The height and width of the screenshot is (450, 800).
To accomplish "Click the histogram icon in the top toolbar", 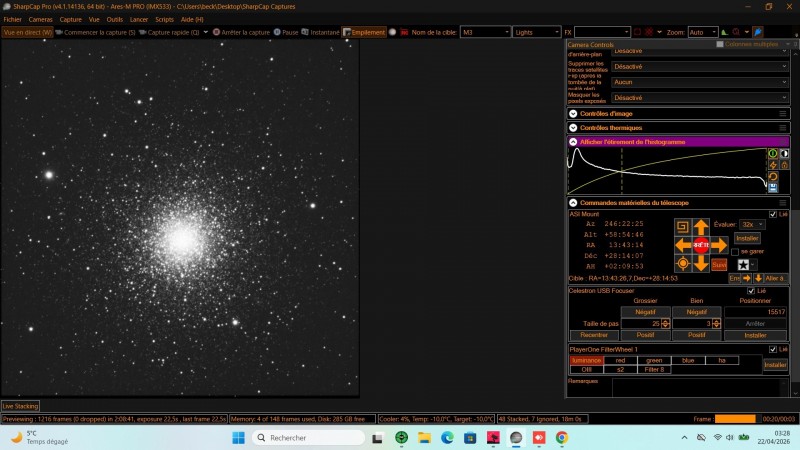I will point(724,32).
